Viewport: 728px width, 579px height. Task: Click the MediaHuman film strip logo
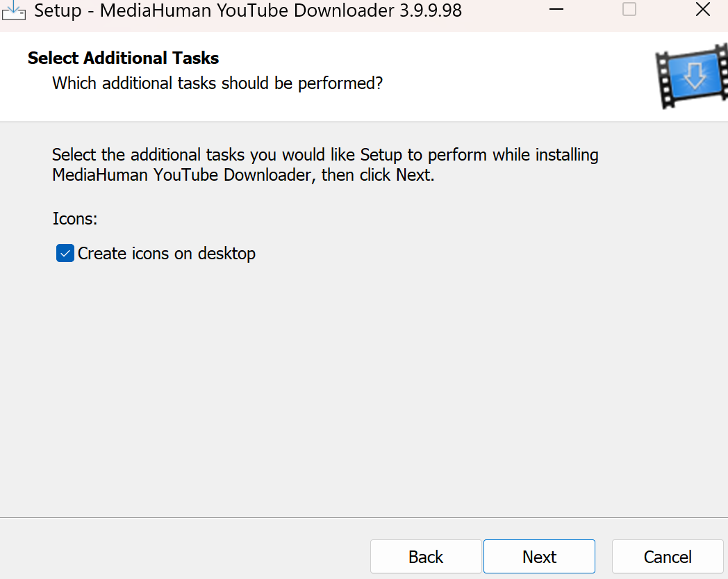point(690,76)
